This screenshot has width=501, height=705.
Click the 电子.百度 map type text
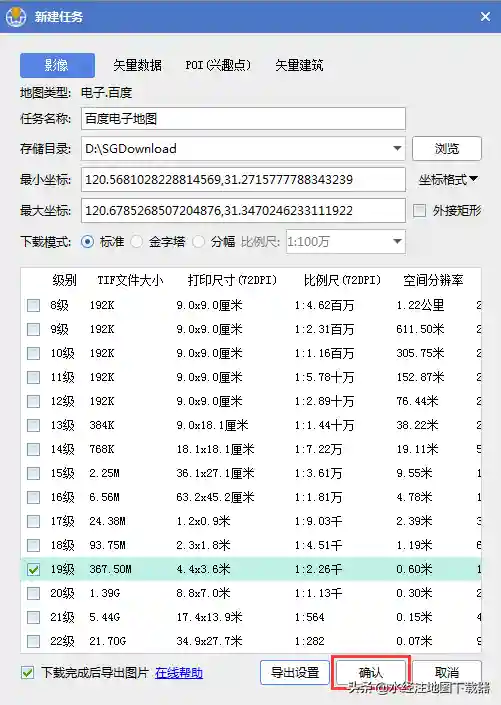(x=107, y=93)
